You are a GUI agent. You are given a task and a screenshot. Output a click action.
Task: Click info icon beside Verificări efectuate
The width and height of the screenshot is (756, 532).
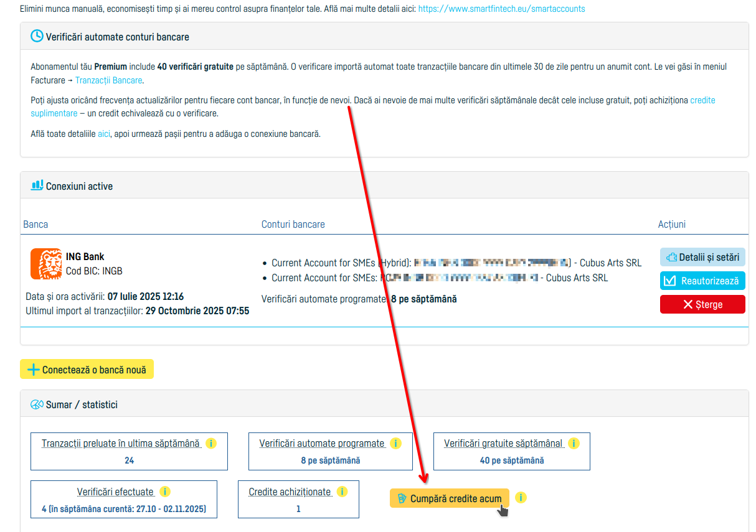point(164,492)
